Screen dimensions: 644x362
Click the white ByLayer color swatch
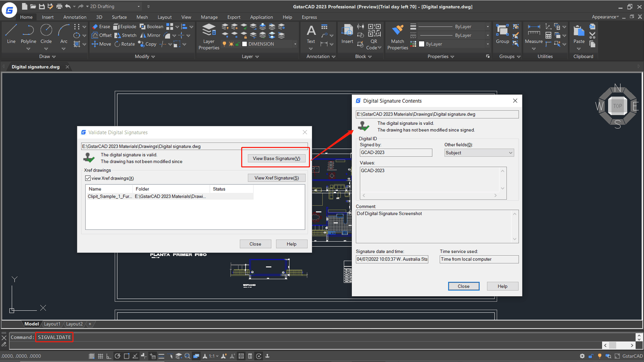tap(422, 44)
